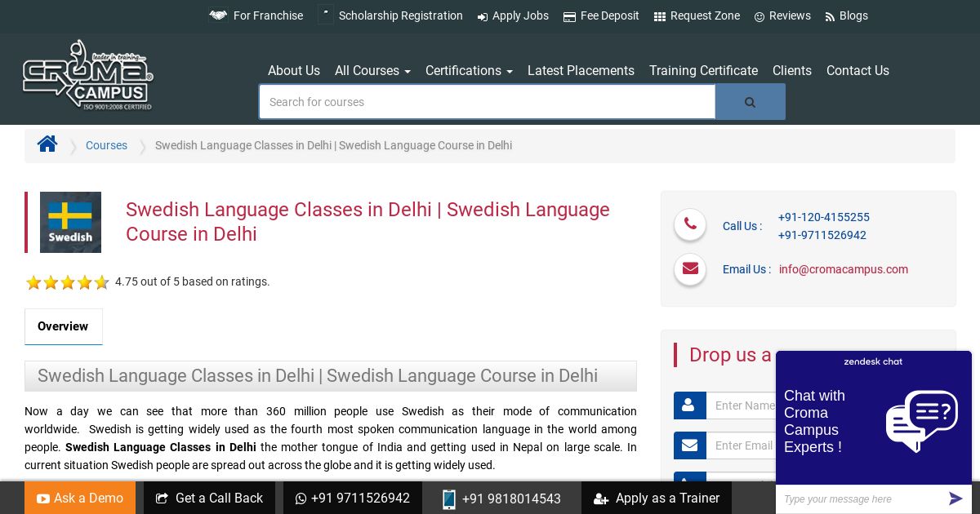
Task: Click WhatsApp +91 9711526942 bottom button
Action: coord(353,498)
